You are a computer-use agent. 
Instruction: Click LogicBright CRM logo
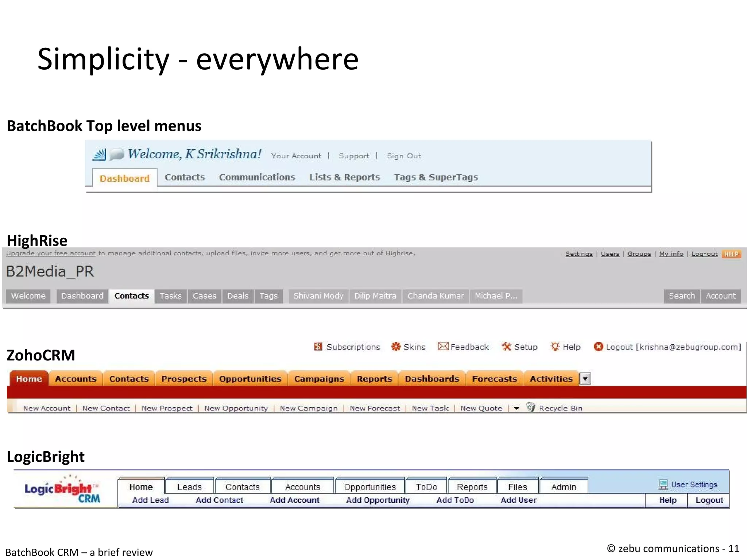(62, 489)
